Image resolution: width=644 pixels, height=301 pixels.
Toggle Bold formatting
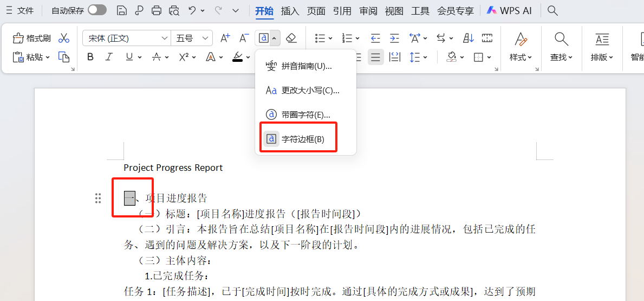(90, 57)
